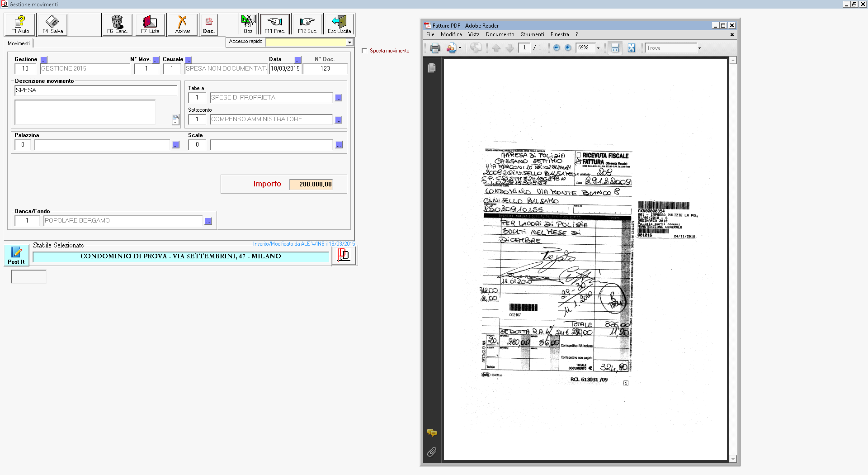The image size is (868, 475).
Task: Click the previous page arrow in Adobe Reader
Action: tap(496, 48)
